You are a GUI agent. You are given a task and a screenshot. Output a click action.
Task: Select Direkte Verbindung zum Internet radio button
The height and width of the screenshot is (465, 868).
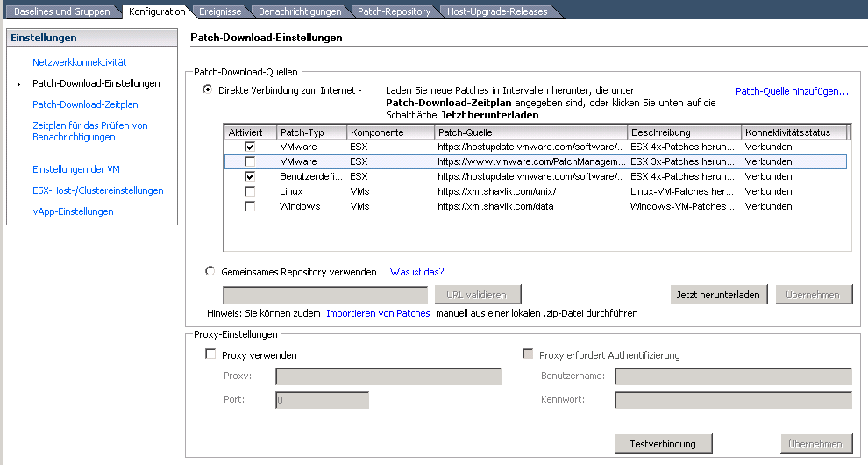click(209, 89)
